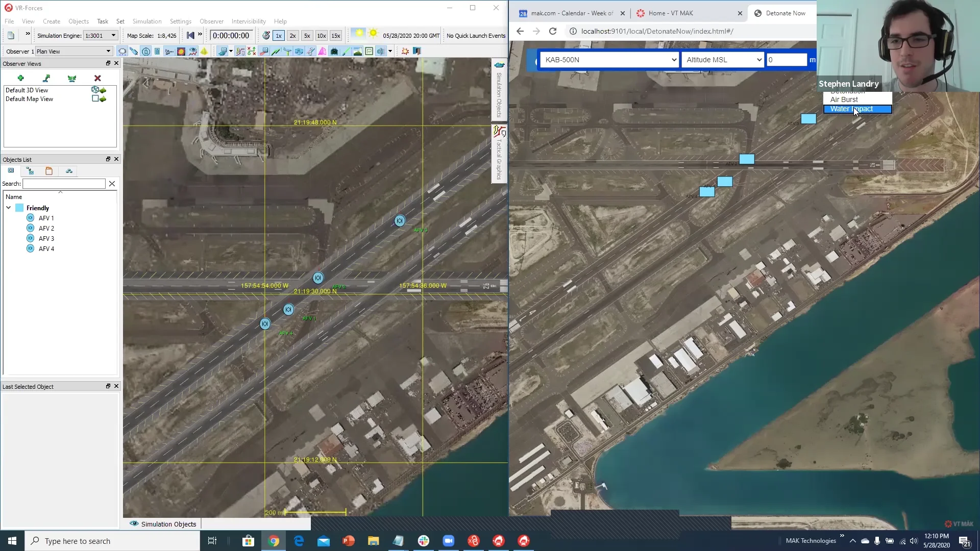The height and width of the screenshot is (551, 980).
Task: Set simulation speed to 15x
Action: coord(335,36)
